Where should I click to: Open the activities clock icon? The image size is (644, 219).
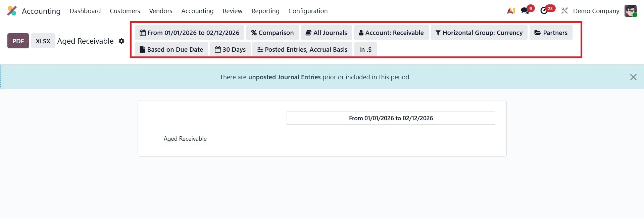[544, 11]
